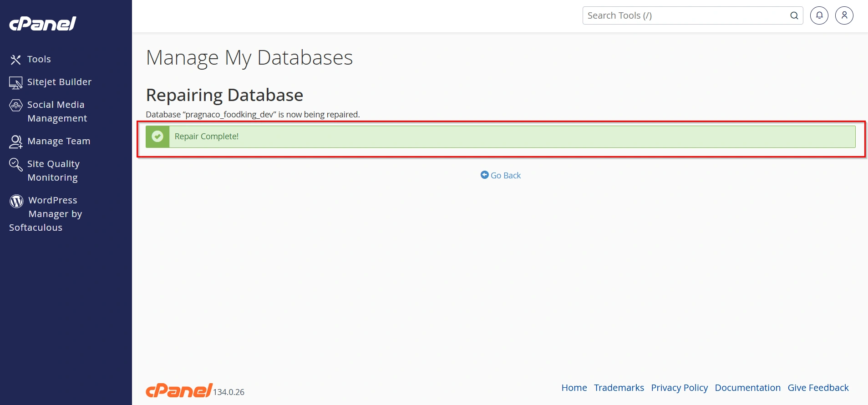Click the green checkmark success icon

[157, 137]
